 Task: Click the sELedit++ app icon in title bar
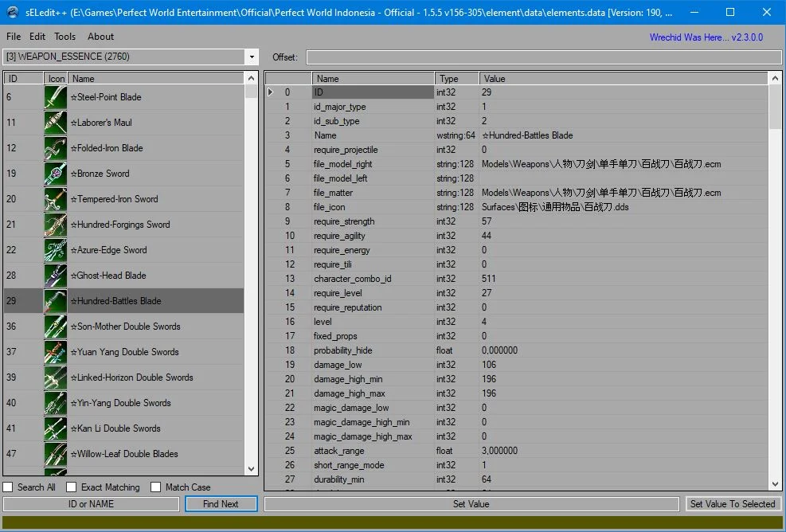click(x=13, y=12)
